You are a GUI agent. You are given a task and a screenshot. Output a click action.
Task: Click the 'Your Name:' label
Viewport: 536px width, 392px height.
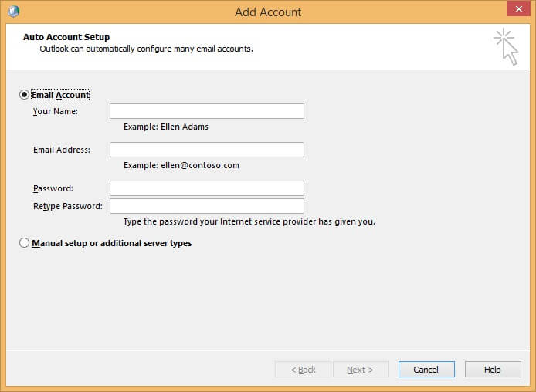coord(56,111)
